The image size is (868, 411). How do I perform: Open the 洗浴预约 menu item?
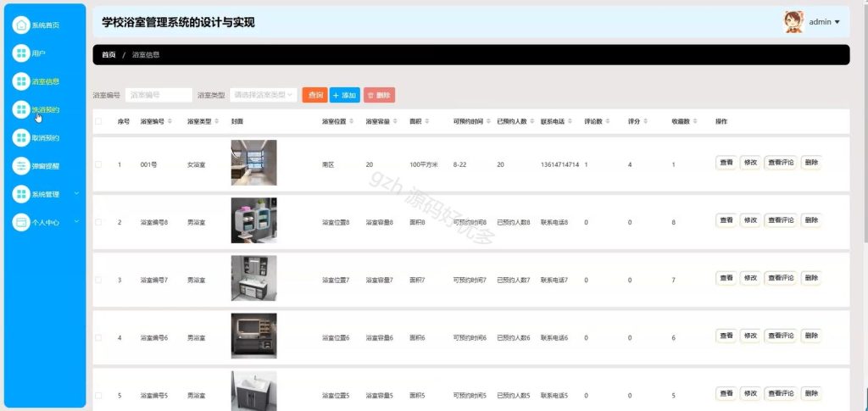[46, 110]
